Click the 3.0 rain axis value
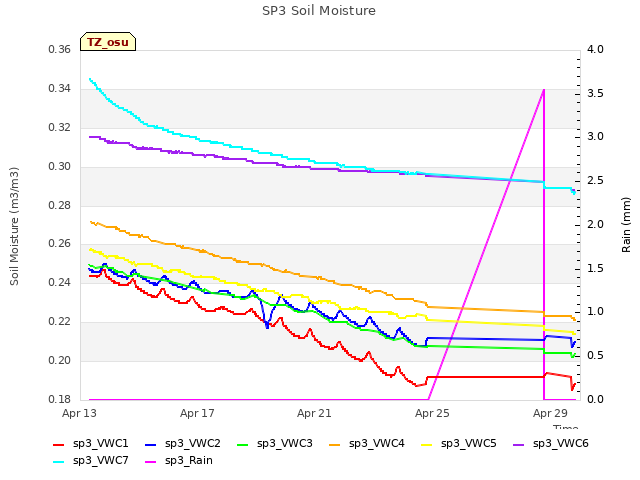Screen dimensions: 640x480 [595, 137]
